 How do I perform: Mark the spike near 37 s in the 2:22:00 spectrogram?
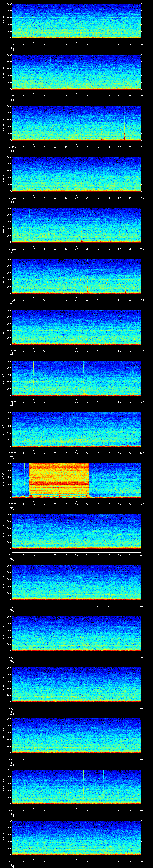click(93, 424)
